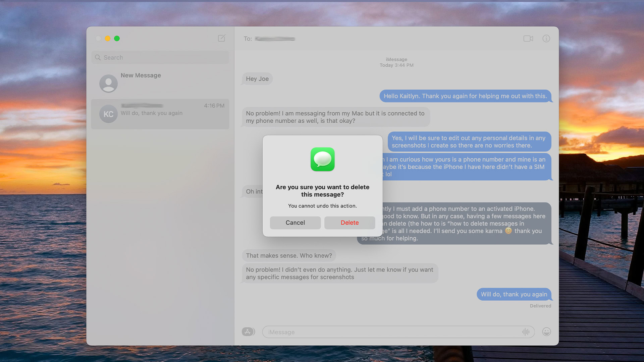
Task: Toggle the macOS green full-screen button
Action: [x=117, y=39]
